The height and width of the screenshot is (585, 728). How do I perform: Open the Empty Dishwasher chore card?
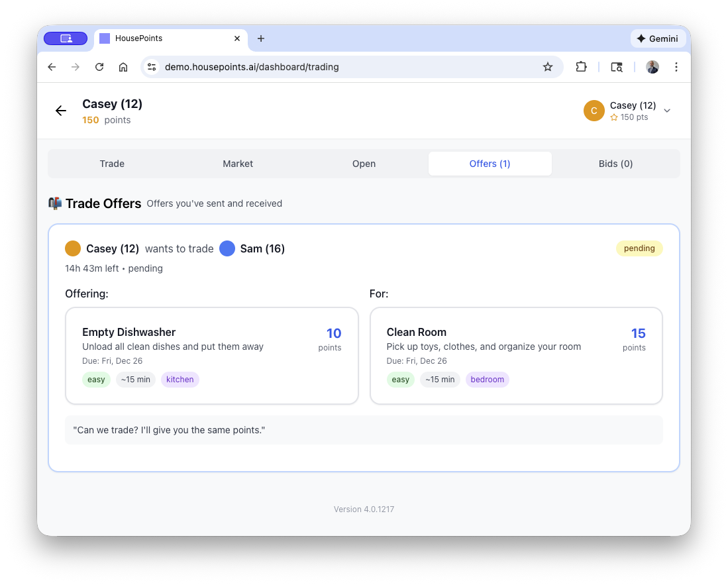click(x=212, y=356)
